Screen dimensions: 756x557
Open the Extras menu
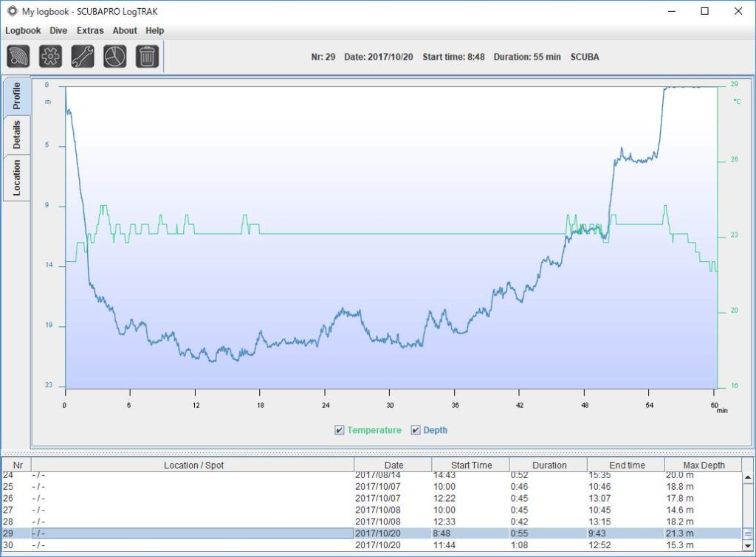(x=90, y=31)
